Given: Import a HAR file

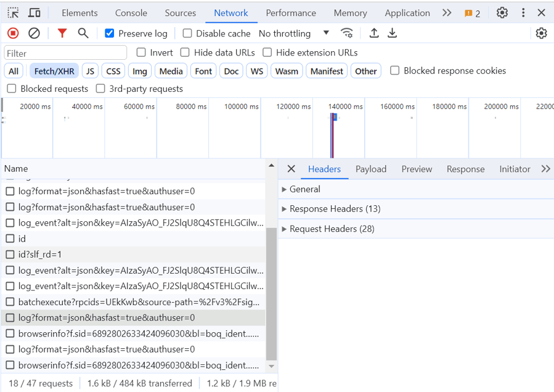Looking at the screenshot, I should click(x=374, y=33).
